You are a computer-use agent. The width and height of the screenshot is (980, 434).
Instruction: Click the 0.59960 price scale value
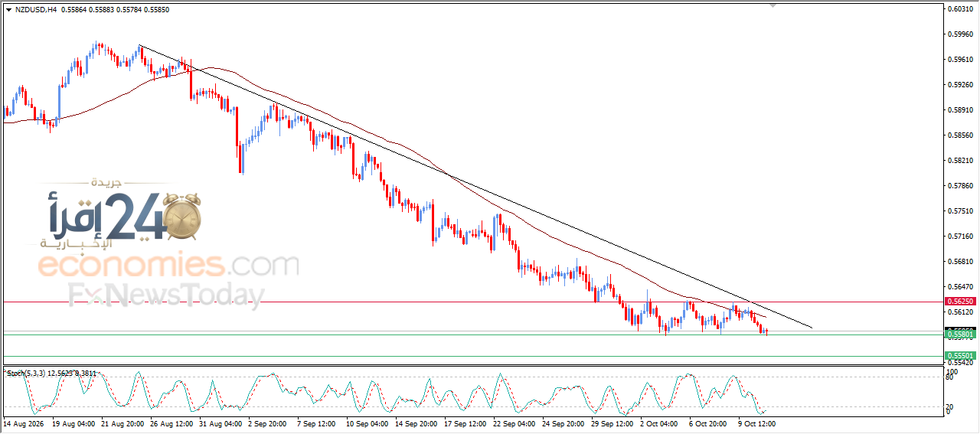tap(960, 34)
